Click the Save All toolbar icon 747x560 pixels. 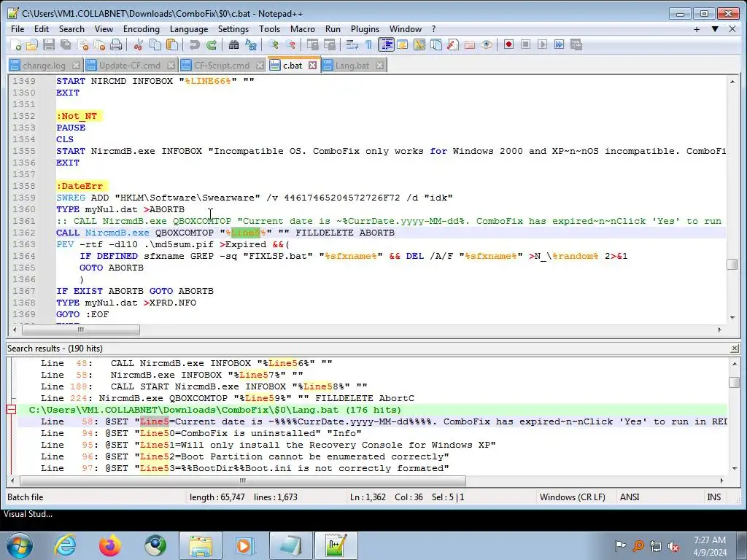coord(65,44)
